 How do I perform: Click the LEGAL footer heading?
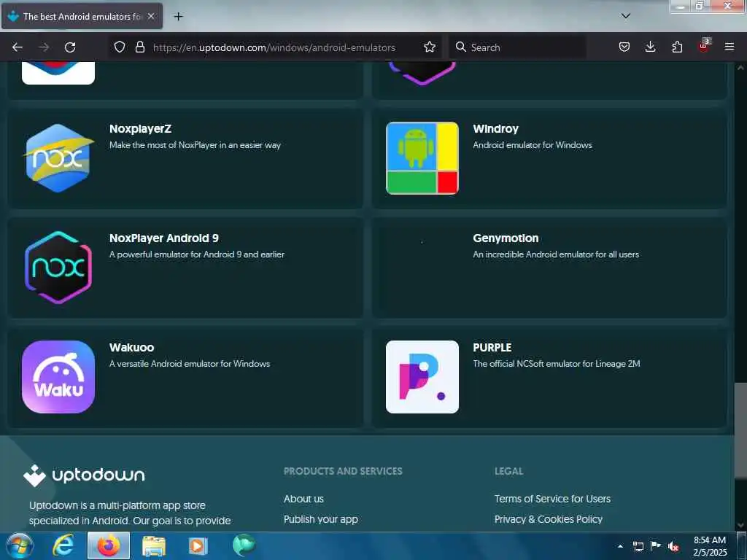[508, 471]
